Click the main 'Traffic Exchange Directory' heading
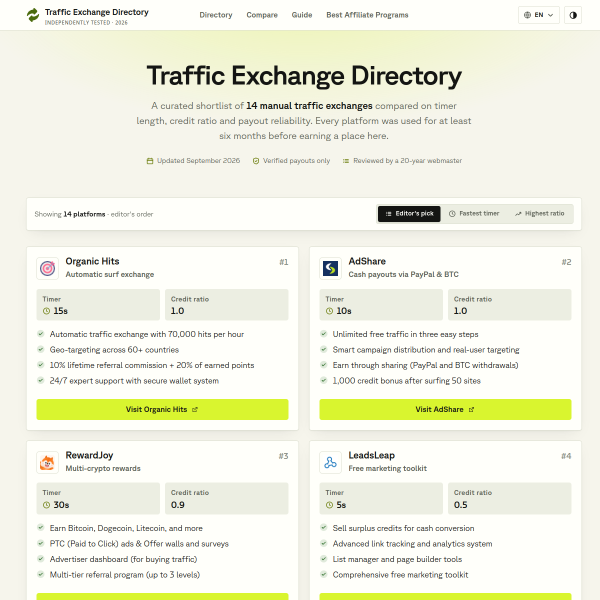The width and height of the screenshot is (600, 600). pos(304,76)
